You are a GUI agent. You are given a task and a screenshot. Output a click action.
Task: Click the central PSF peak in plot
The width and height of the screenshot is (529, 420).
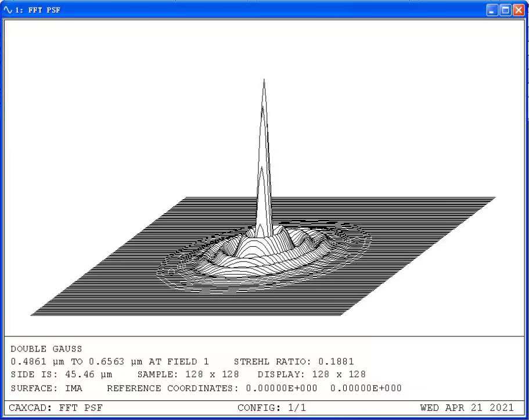coord(264,159)
